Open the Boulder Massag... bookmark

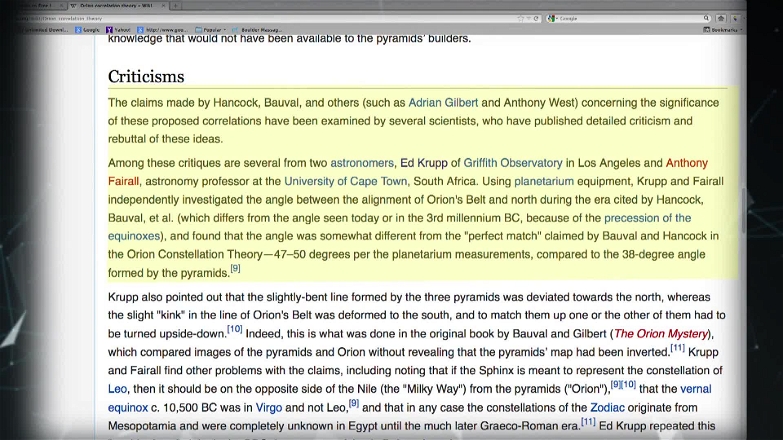(257, 30)
